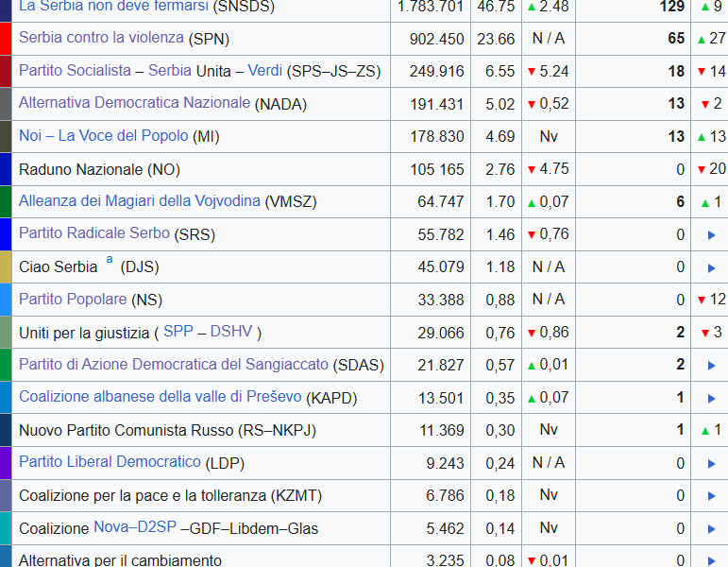The image size is (728, 567).
Task: Click the blue arrow in Partito Liberal Democratico row
Action: [711, 464]
